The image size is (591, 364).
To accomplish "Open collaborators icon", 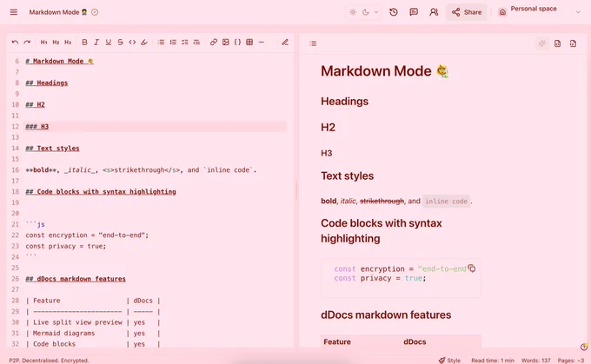I will coord(434,12).
